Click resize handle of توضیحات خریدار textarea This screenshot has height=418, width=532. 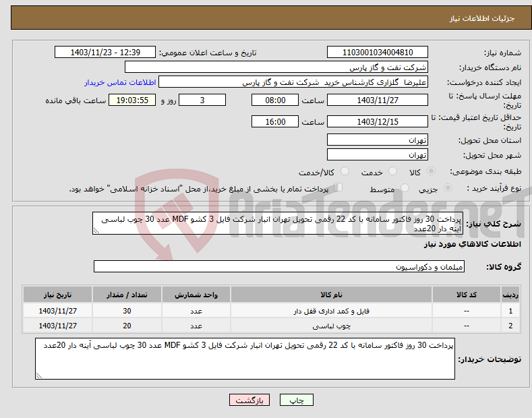(x=38, y=376)
